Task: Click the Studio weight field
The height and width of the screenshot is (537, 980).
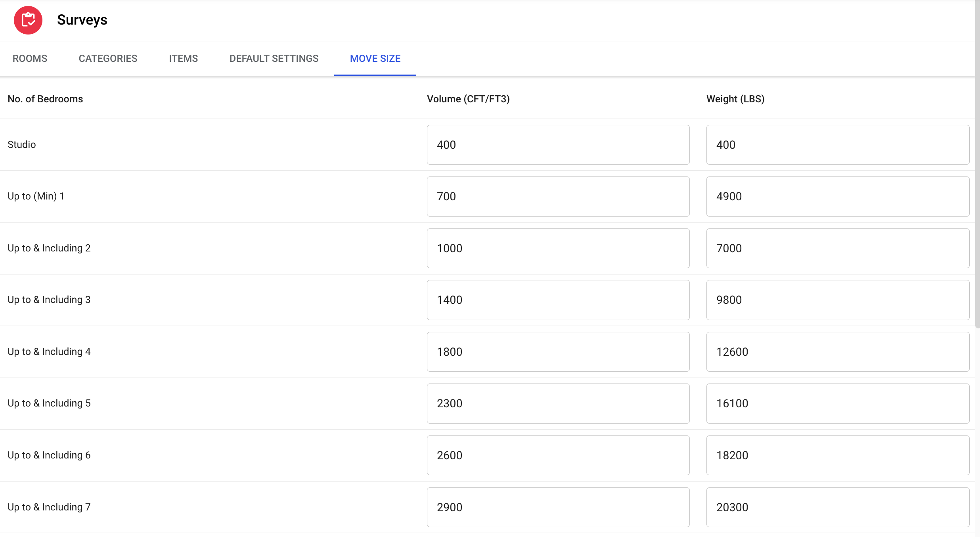Action: click(x=837, y=145)
